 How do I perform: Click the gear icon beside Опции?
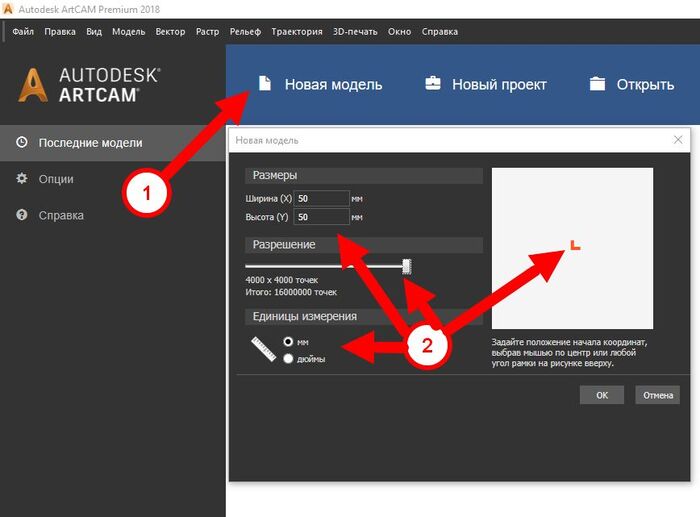pyautogui.click(x=21, y=179)
